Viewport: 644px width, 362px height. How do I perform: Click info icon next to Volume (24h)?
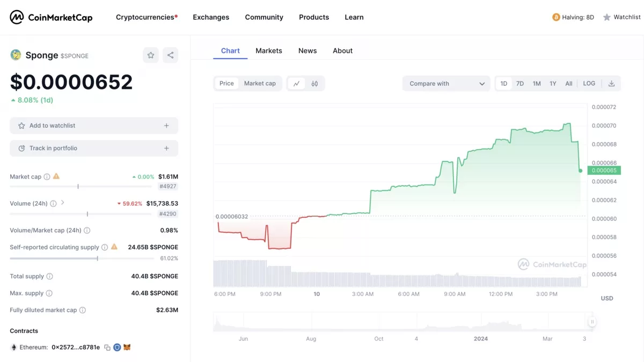[53, 203]
